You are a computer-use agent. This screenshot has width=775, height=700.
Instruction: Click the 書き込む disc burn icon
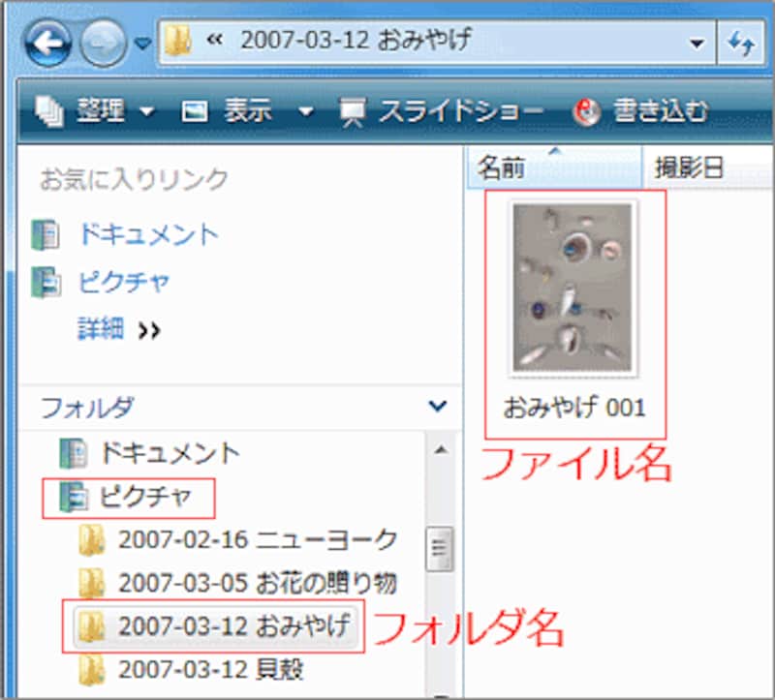587,111
